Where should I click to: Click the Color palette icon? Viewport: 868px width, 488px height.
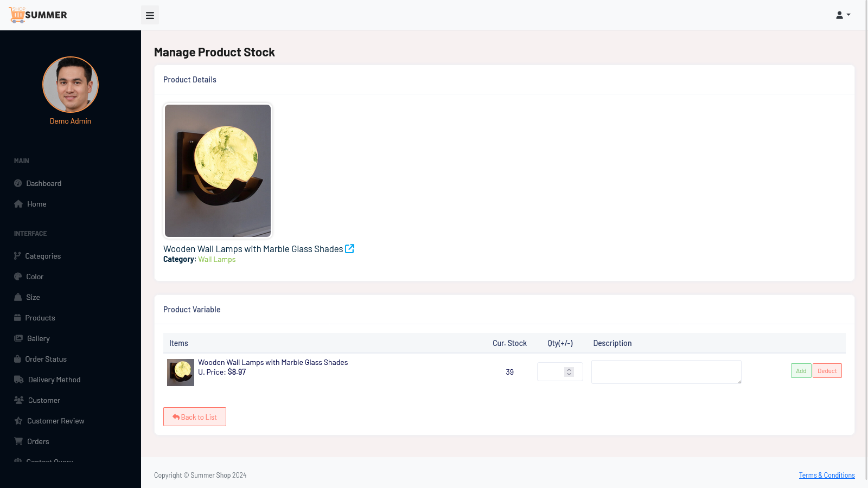18,277
